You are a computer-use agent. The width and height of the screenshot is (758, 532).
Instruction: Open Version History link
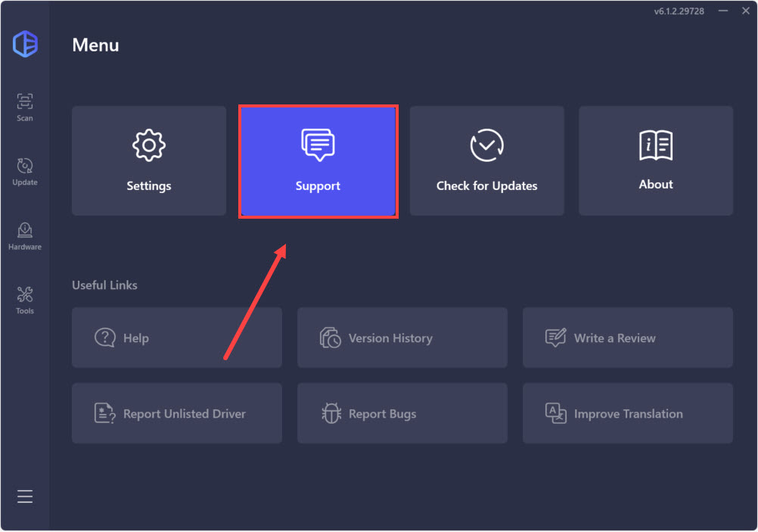pyautogui.click(x=402, y=338)
